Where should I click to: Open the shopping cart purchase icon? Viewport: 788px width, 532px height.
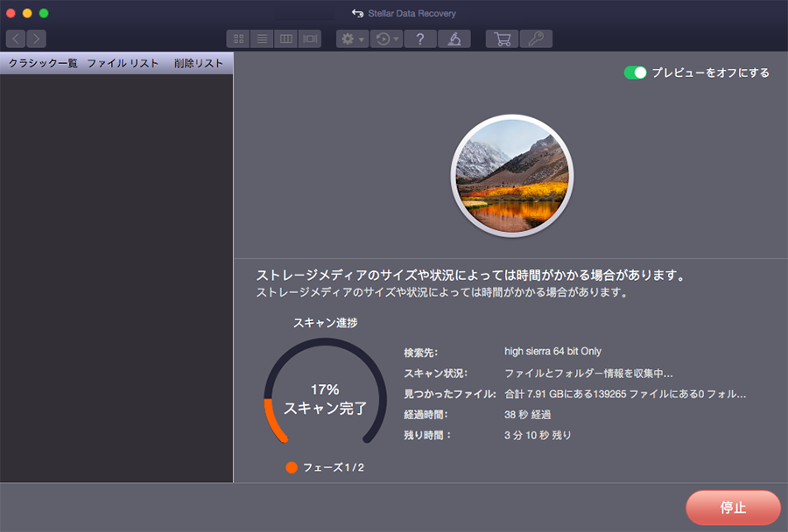pyautogui.click(x=502, y=38)
